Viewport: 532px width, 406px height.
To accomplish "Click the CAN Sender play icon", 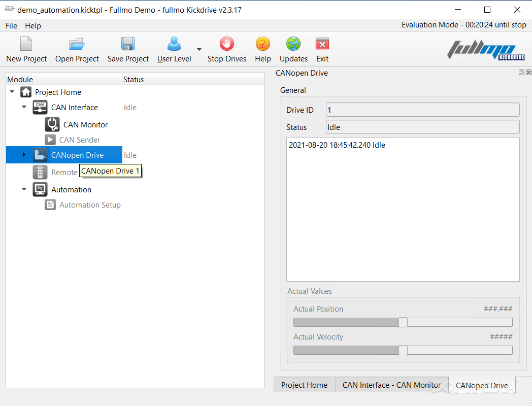I will (50, 140).
